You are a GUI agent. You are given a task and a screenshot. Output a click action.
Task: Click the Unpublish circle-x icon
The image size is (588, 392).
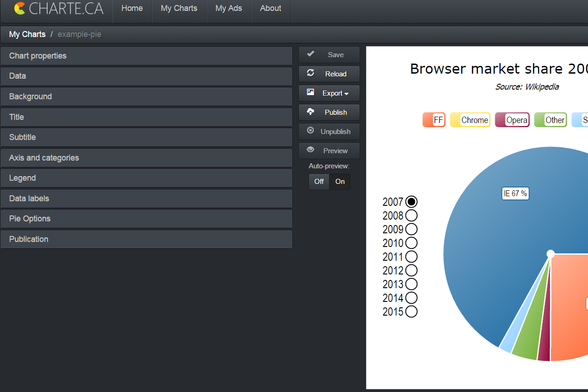[311, 131]
